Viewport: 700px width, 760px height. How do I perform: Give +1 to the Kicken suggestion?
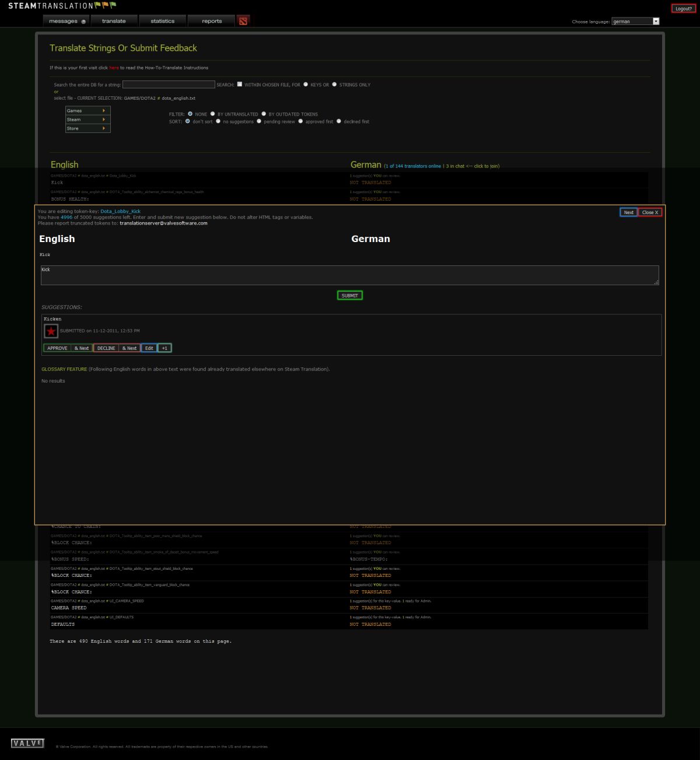coord(164,348)
